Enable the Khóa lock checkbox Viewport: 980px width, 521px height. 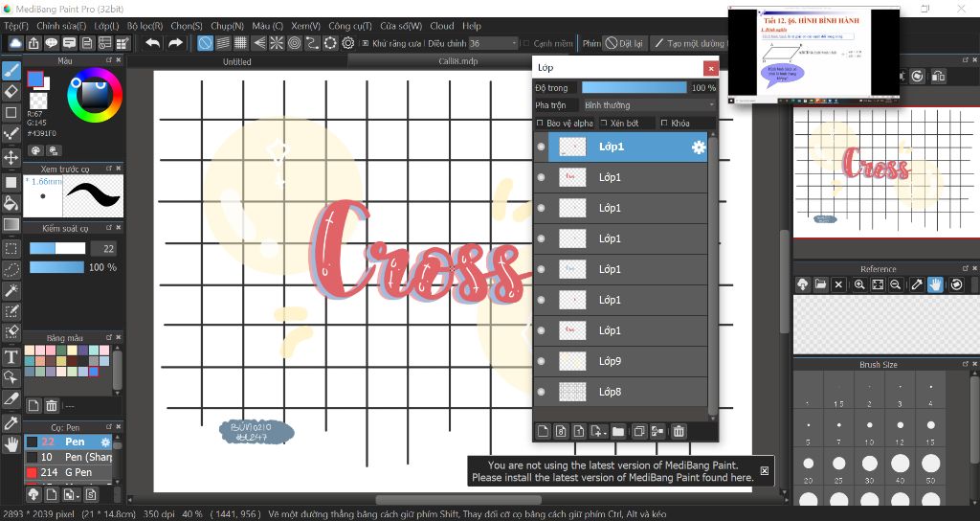(x=664, y=124)
